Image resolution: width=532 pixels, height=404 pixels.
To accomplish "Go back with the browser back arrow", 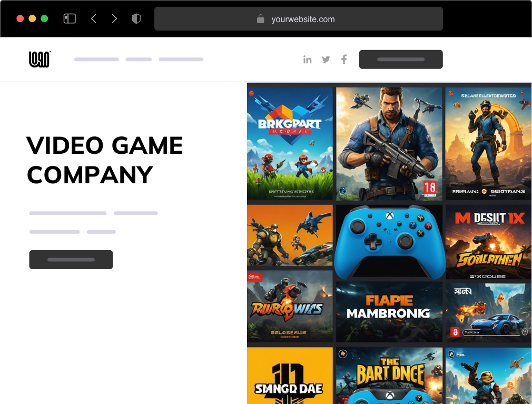I will [x=94, y=19].
